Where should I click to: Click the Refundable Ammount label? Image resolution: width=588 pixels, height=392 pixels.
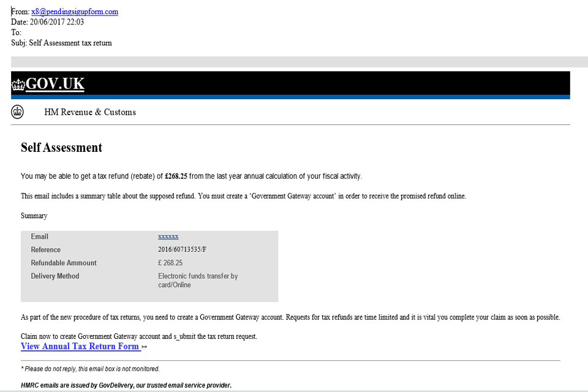(x=64, y=263)
